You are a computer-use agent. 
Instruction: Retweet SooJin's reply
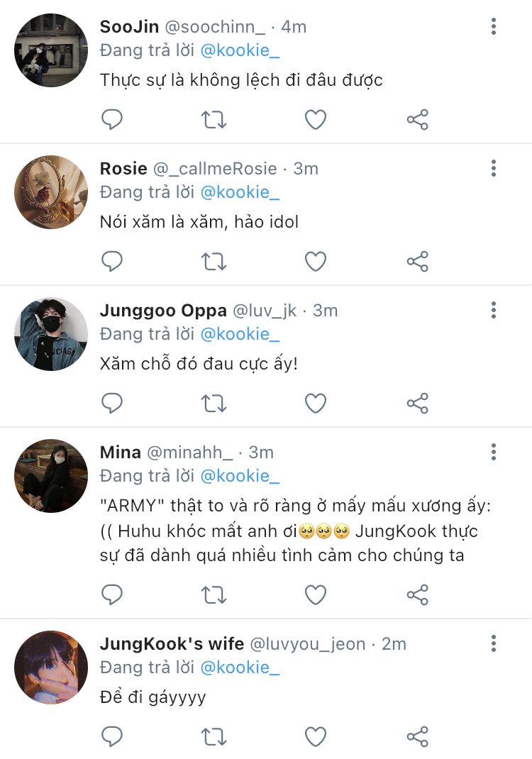point(214,119)
